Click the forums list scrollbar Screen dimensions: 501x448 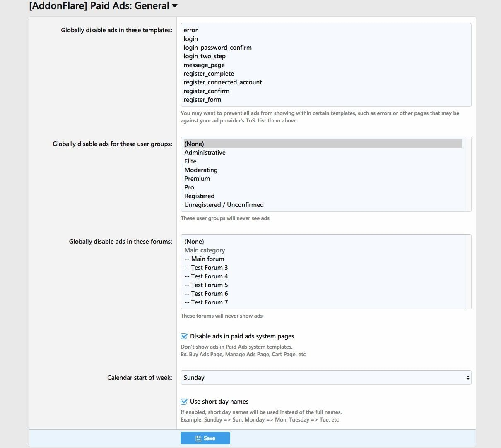468,272
